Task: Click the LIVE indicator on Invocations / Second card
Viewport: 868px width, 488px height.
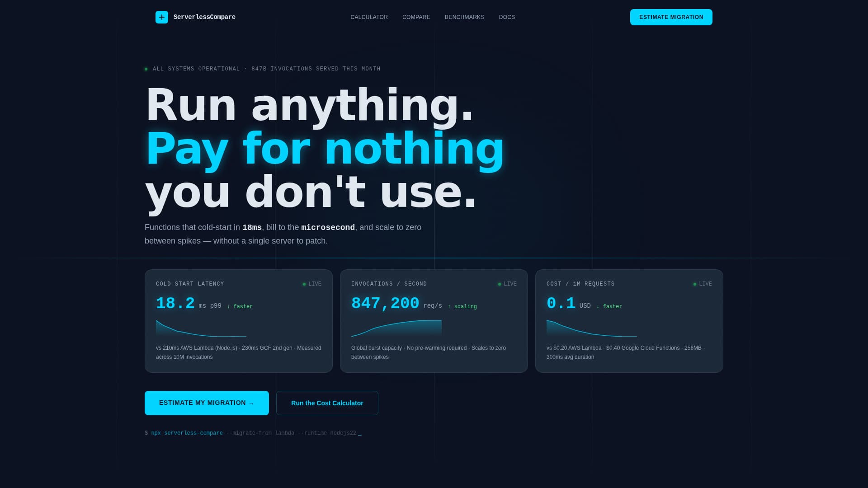Action: click(507, 284)
